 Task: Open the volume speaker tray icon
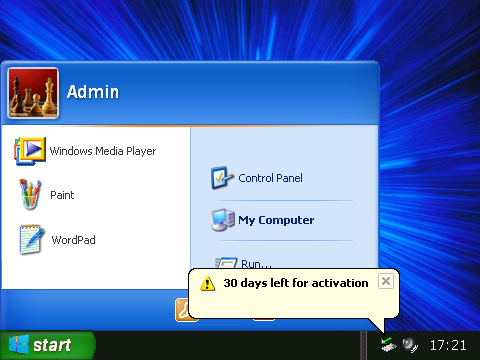pyautogui.click(x=410, y=345)
